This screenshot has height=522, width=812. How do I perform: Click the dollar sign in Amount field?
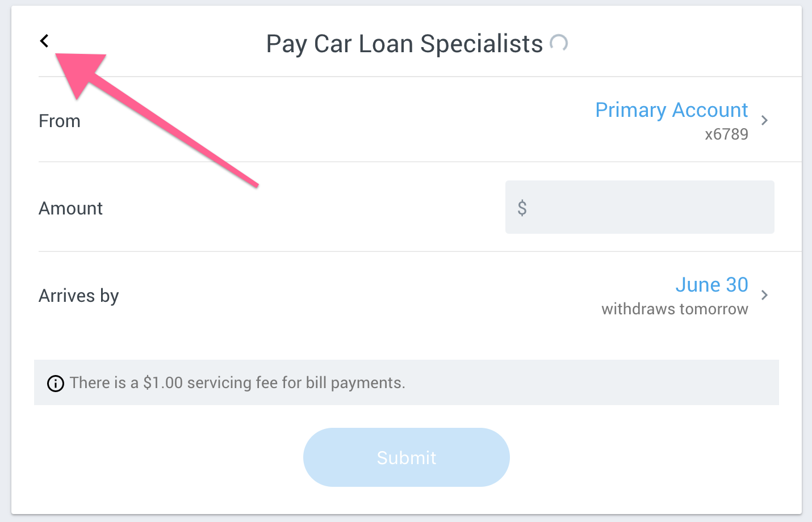click(x=522, y=208)
